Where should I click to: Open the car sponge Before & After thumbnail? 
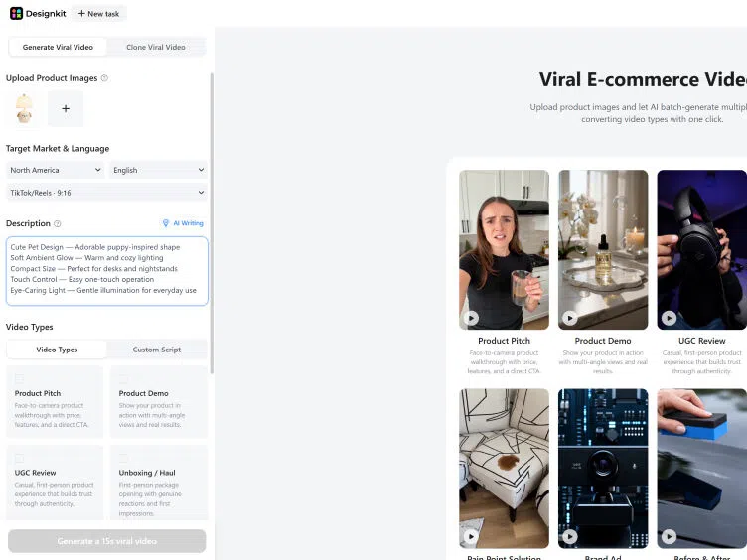click(x=701, y=469)
